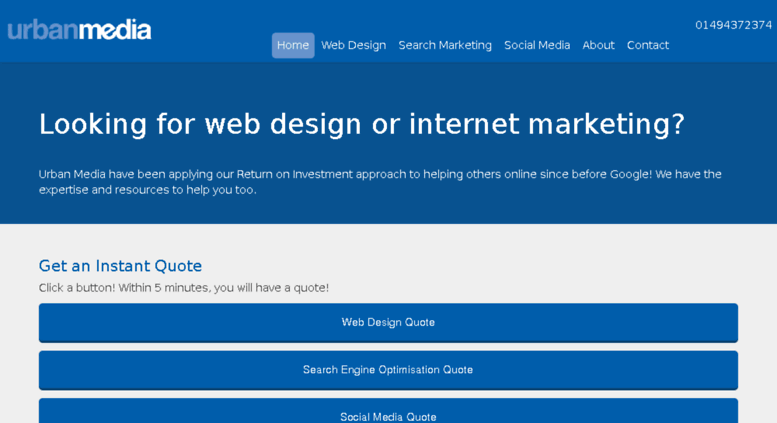The height and width of the screenshot is (423, 777).
Task: Click the 'Get an Instant Quote' heading
Action: point(120,266)
